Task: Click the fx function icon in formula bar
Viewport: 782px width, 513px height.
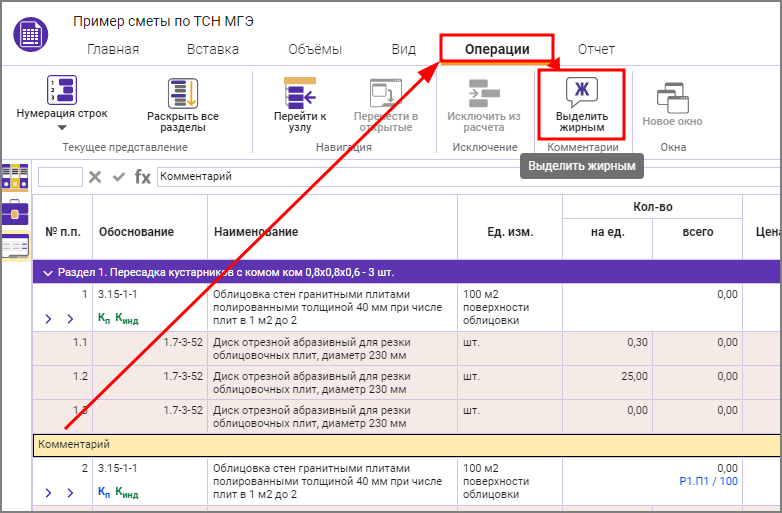Action: (x=143, y=177)
